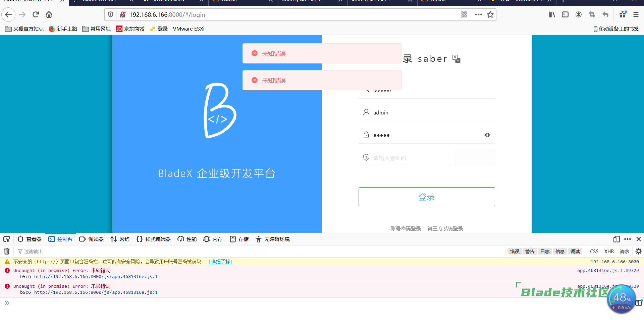Click the password input field
The height and width of the screenshot is (323, 644).
click(x=427, y=135)
